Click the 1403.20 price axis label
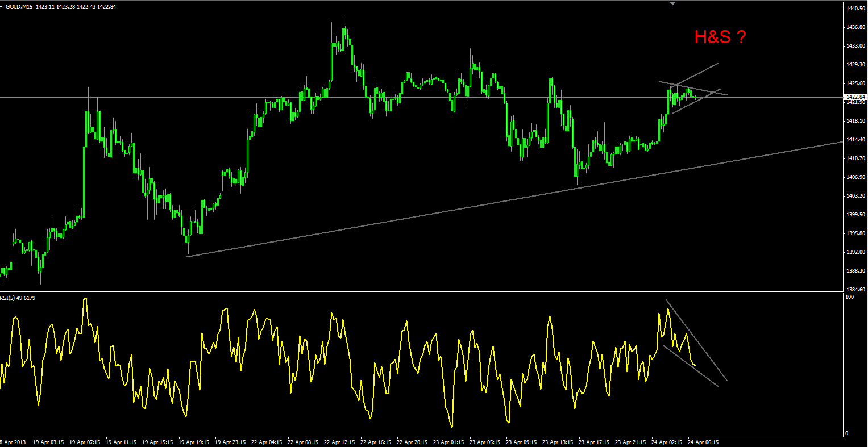 point(855,196)
